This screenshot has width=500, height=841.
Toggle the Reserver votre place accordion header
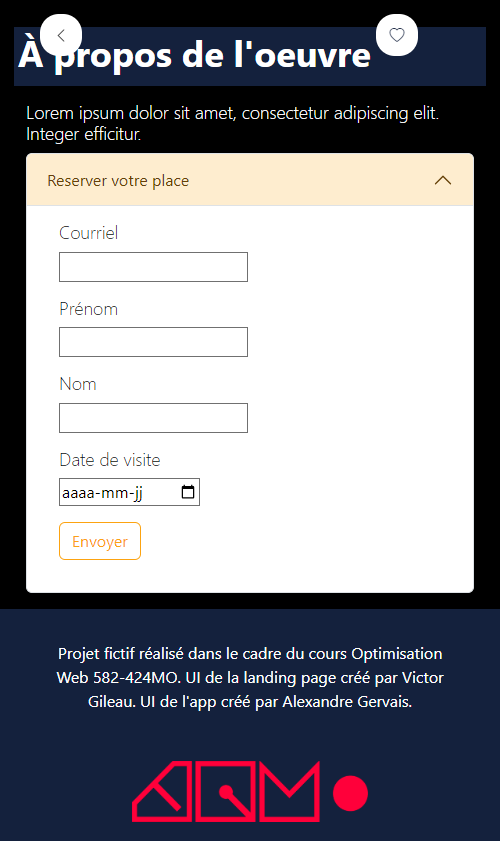point(250,180)
